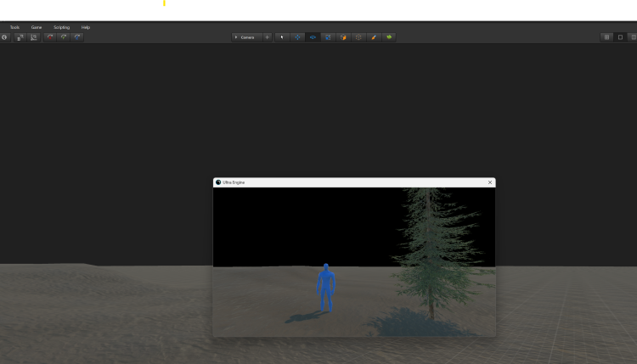The height and width of the screenshot is (364, 637).
Task: Open the Game menu
Action: pos(37,27)
